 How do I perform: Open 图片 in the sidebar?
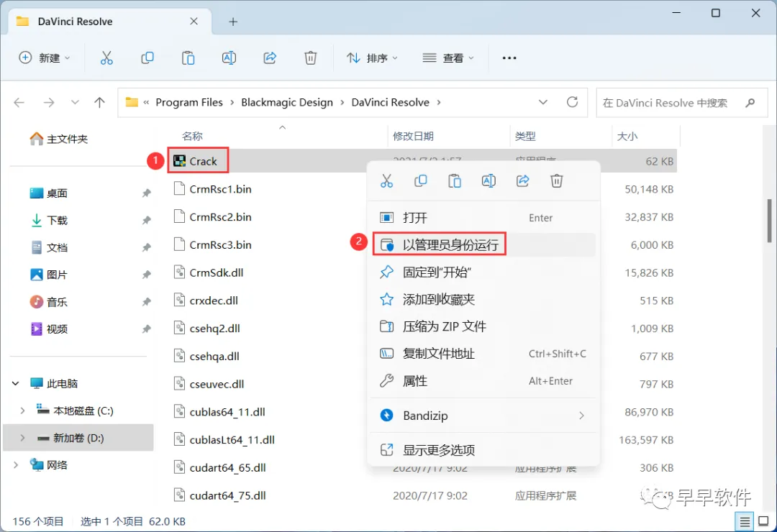[49, 275]
